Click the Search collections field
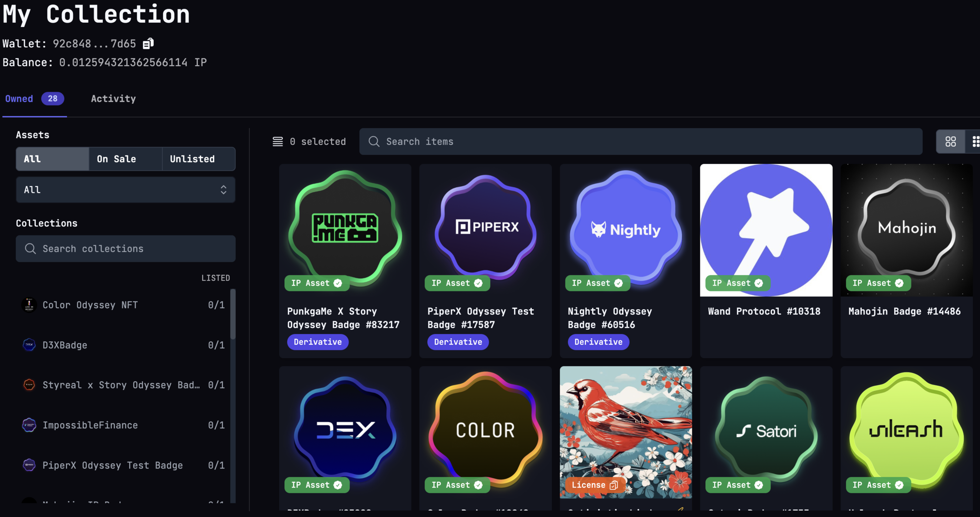The height and width of the screenshot is (517, 980). pyautogui.click(x=126, y=248)
